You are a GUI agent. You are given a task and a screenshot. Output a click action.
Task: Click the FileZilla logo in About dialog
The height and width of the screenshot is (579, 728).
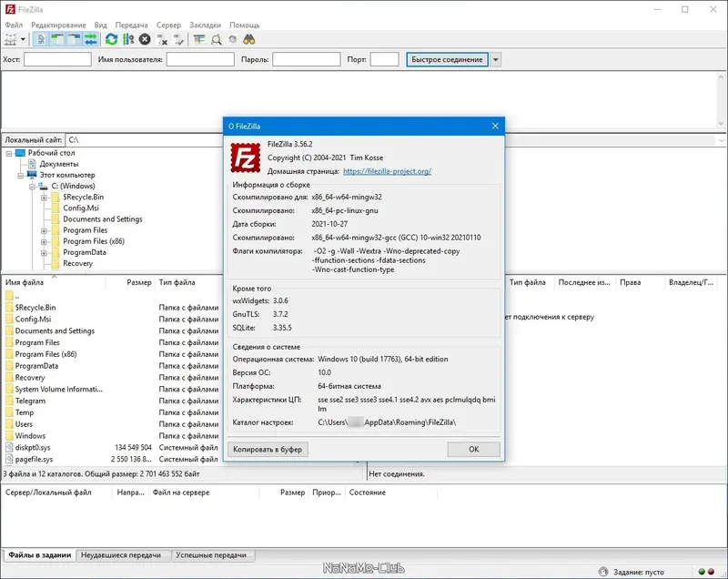(246, 157)
